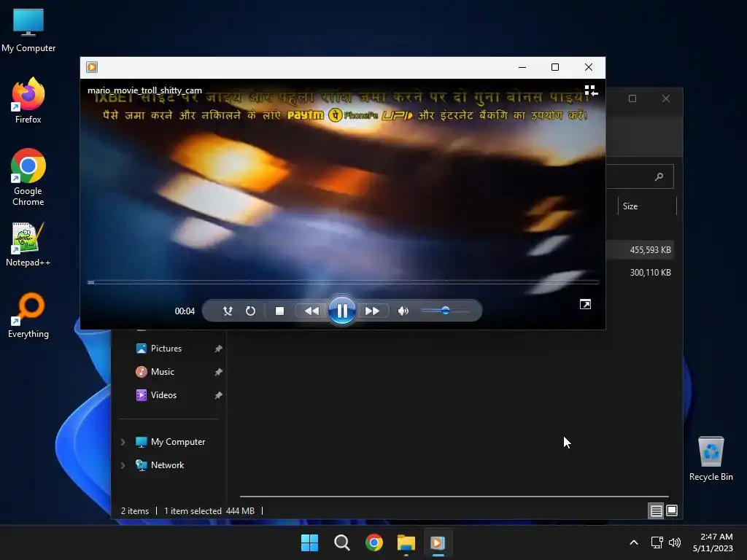Click the Explorer search box magnifier
Viewport: 747px width, 560px height.
(659, 176)
